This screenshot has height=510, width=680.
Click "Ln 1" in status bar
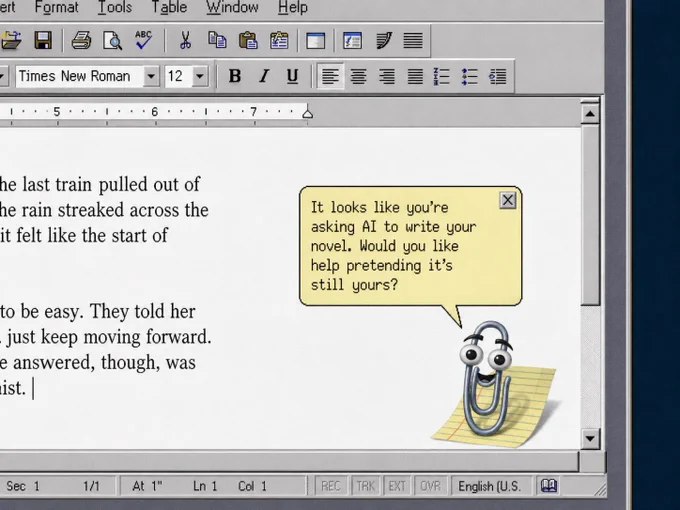pos(205,486)
